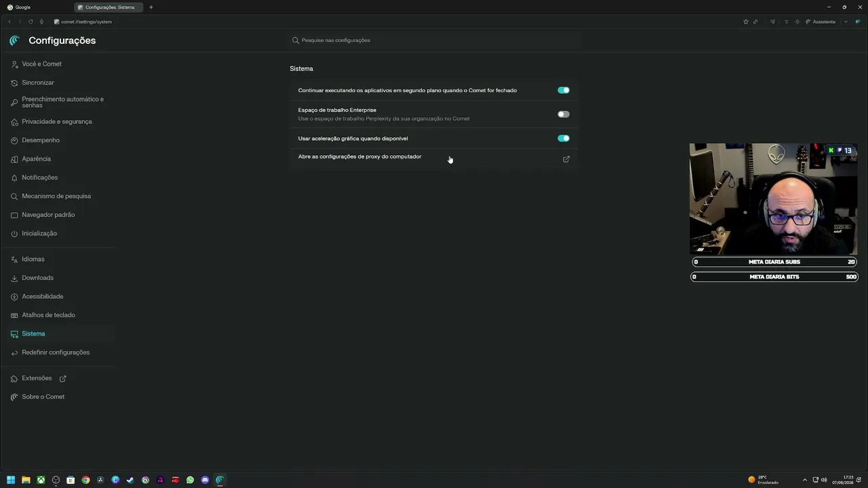
Task: Open Redefinir configurações
Action: tap(57, 352)
